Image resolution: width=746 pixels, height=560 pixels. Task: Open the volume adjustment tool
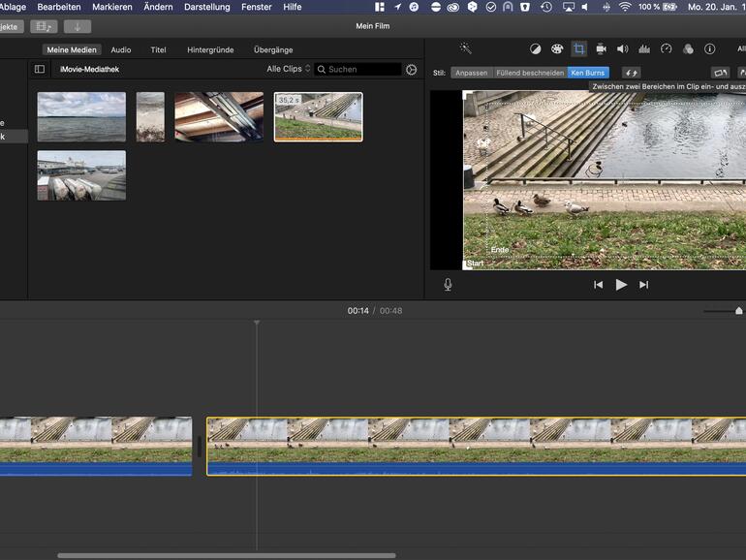pos(622,48)
